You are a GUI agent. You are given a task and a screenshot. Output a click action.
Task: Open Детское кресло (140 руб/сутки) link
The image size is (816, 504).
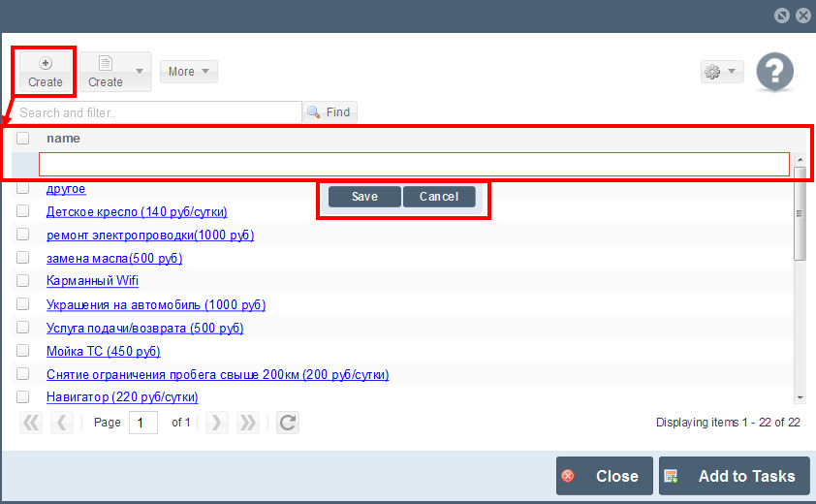(x=137, y=212)
